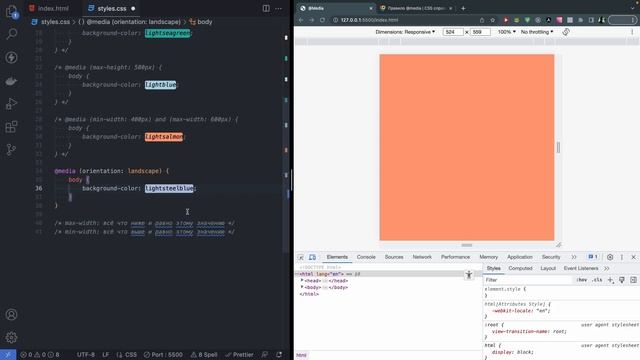This screenshot has height=360, width=640.
Task: Go back in the browser
Action: (301, 20)
